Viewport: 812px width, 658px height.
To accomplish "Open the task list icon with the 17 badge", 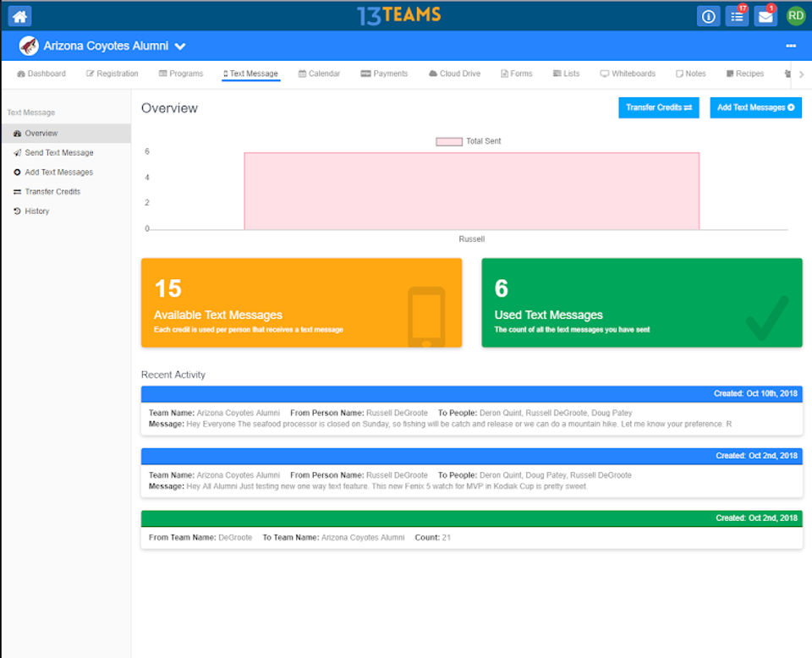I will (737, 17).
